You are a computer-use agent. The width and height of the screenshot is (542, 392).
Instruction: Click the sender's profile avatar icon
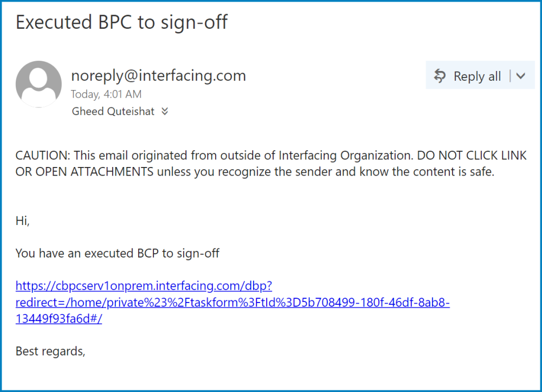(x=38, y=84)
